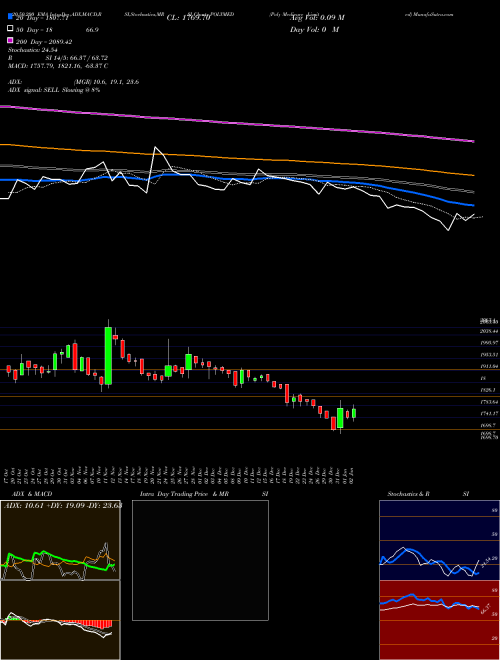500x660 pixels.
Task: Click the Stochastics & R panel title
Action: (x=409, y=494)
